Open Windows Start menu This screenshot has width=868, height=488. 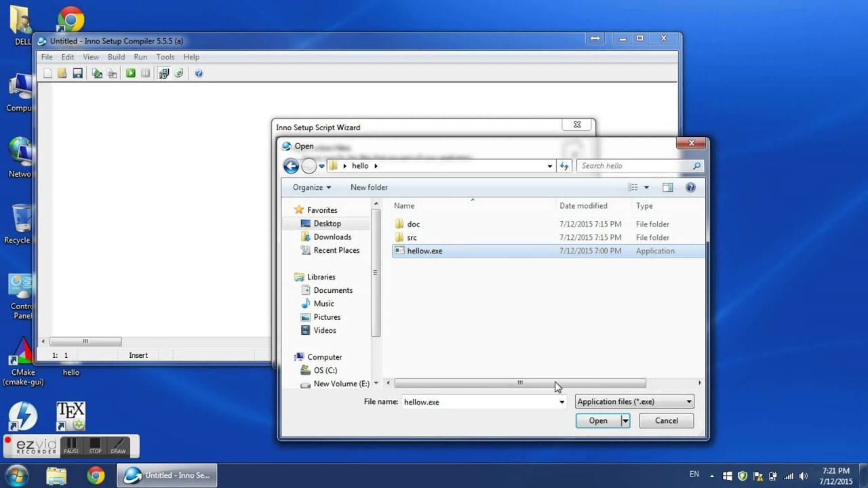point(16,474)
